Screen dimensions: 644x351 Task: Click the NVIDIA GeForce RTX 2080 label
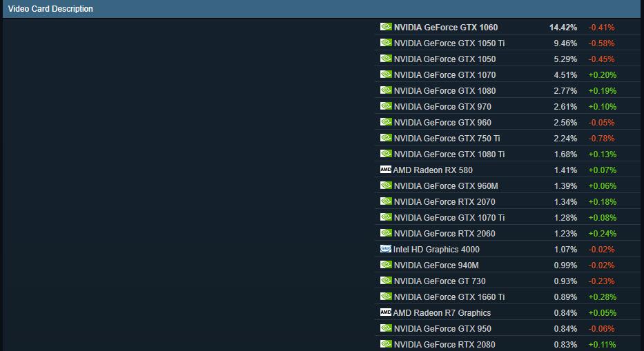445,344
